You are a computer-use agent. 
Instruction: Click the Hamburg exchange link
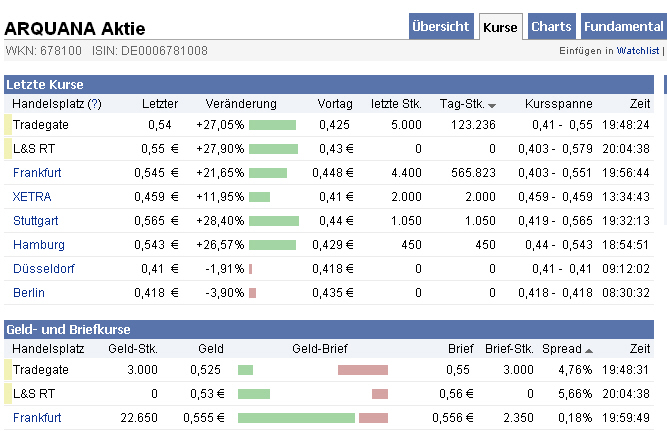pos(39,245)
